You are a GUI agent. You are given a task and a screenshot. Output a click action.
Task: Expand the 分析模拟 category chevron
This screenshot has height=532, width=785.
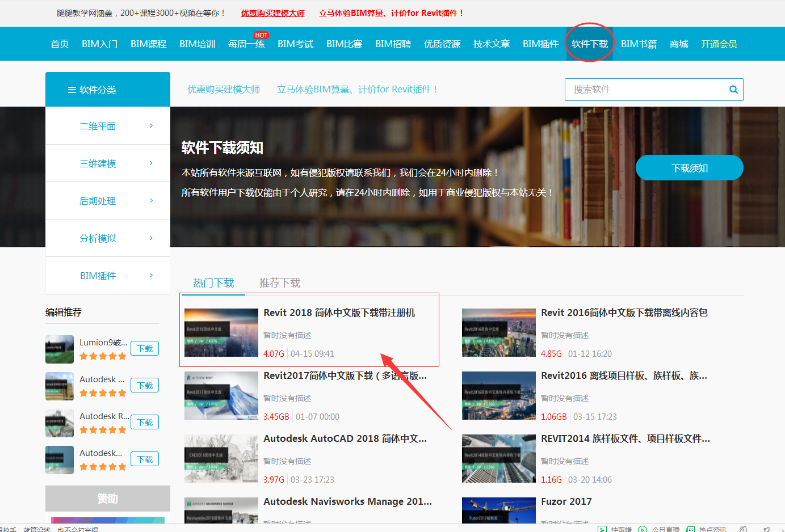(x=151, y=238)
